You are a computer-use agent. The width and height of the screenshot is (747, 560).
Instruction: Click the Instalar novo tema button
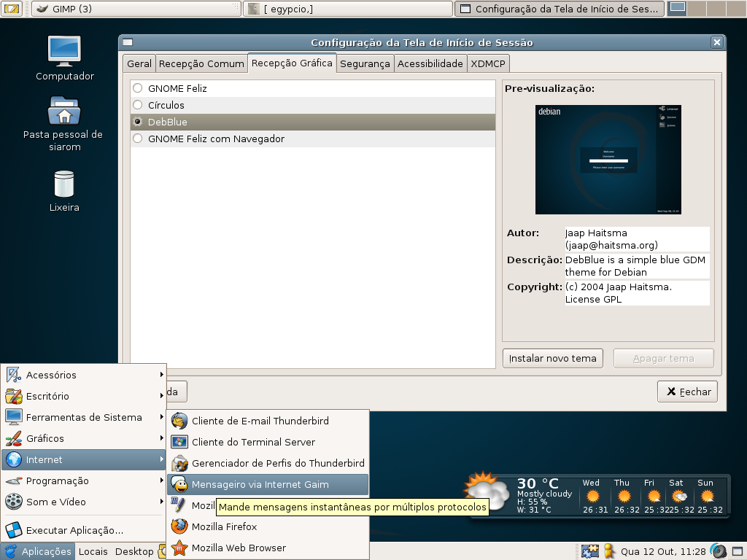click(553, 359)
